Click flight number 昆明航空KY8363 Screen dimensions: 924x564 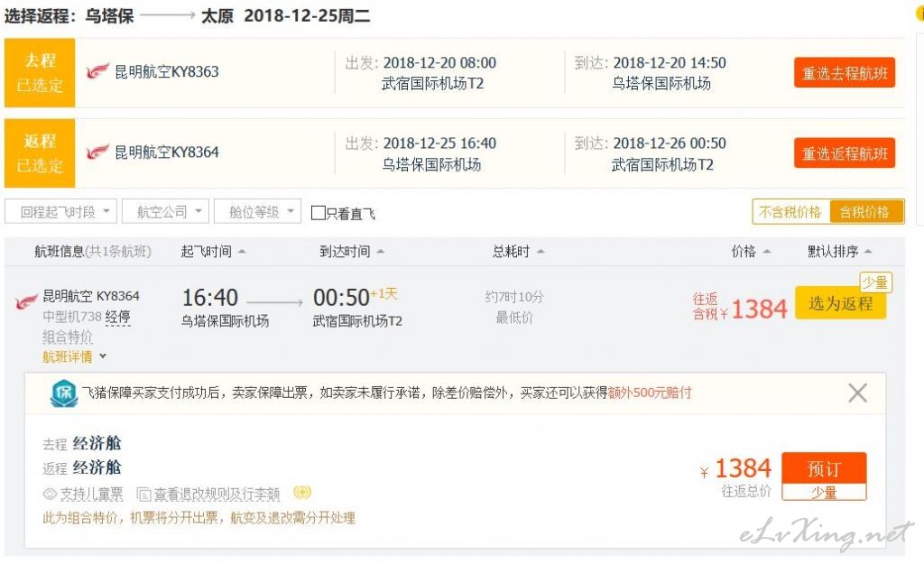pyautogui.click(x=166, y=72)
